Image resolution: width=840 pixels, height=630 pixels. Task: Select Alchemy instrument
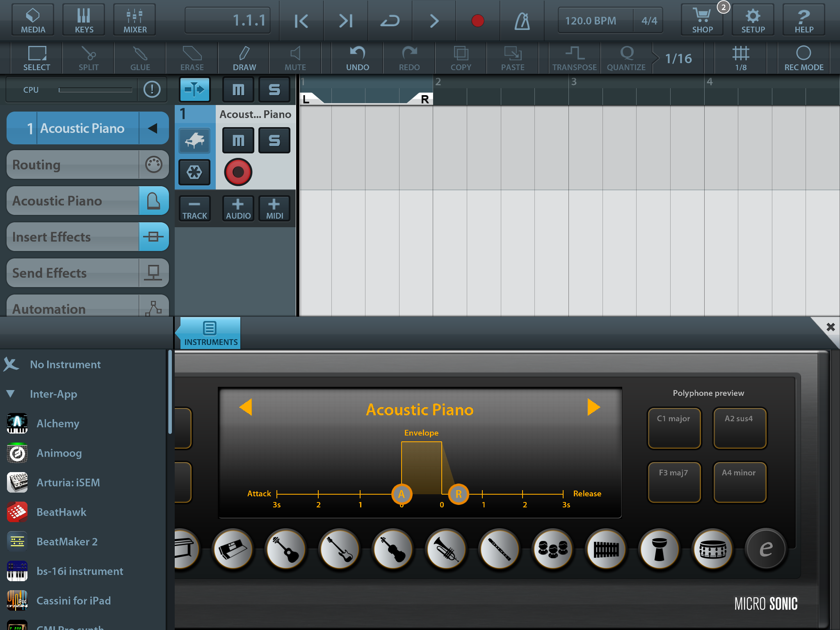pos(83,423)
